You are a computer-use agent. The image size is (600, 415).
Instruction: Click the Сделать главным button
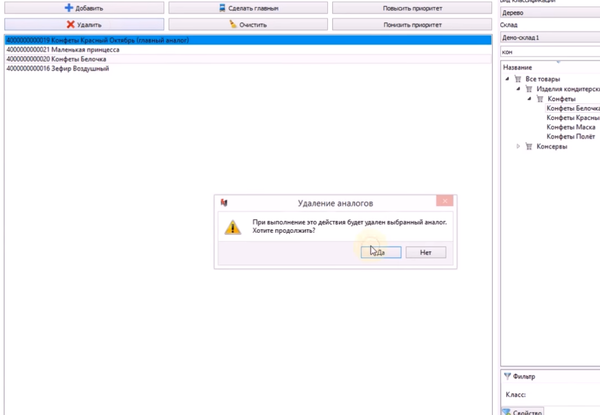click(248, 8)
